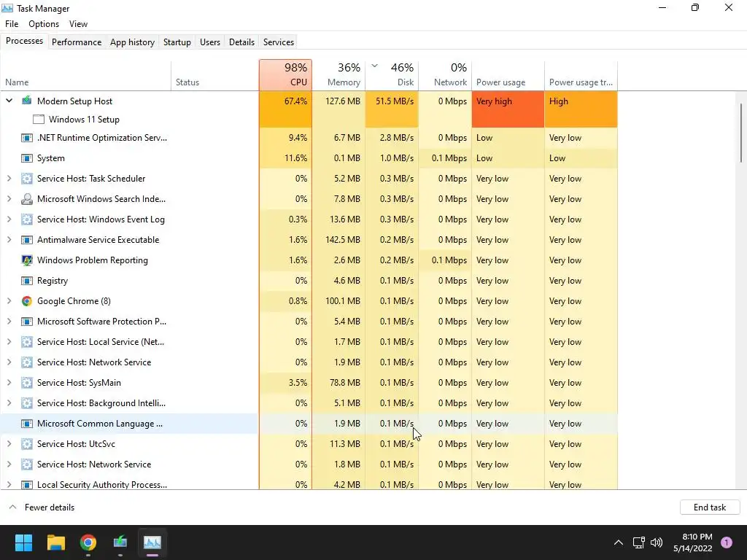Open the notification badge in the tray
Viewport: 747px width, 560px height.
(x=727, y=542)
